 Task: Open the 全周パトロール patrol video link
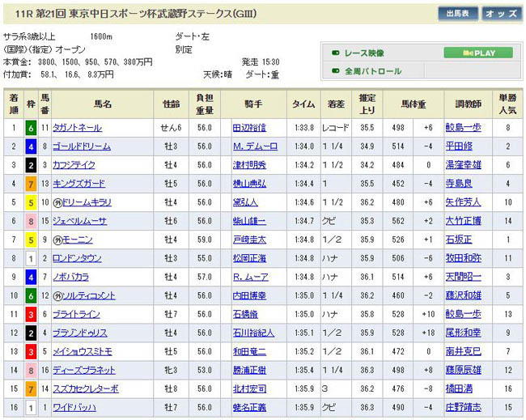[373, 71]
